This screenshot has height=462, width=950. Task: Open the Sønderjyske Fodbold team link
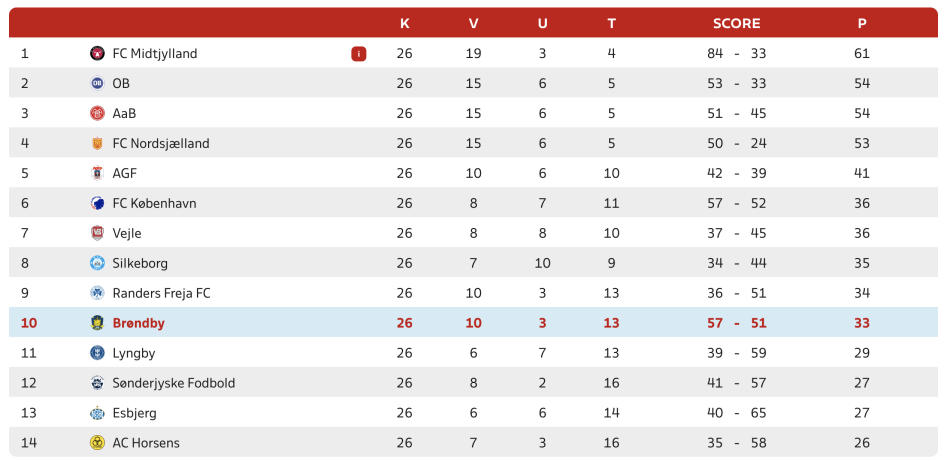tap(174, 383)
